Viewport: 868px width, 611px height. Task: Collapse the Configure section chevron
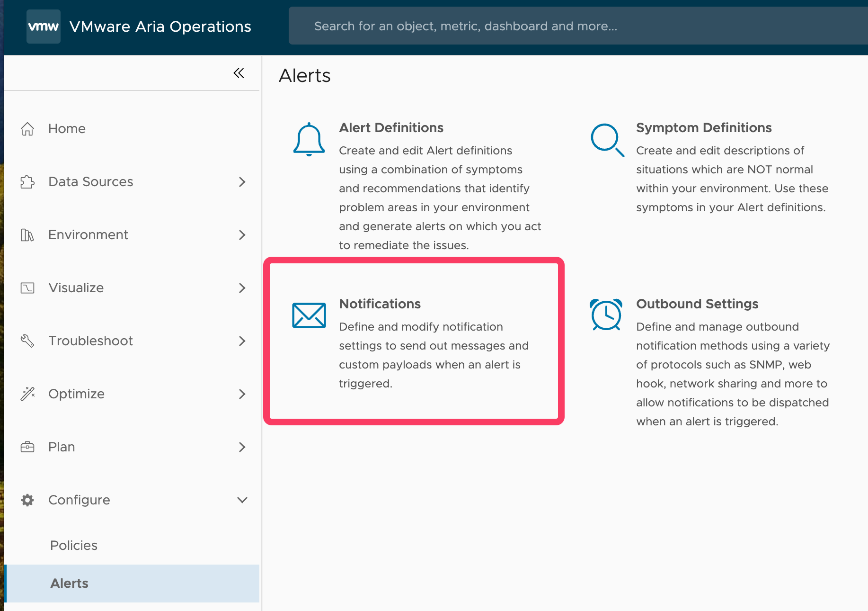242,500
